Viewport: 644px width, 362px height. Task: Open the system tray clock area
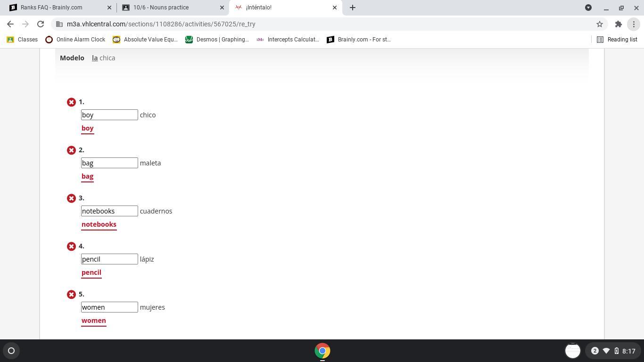coord(612,351)
